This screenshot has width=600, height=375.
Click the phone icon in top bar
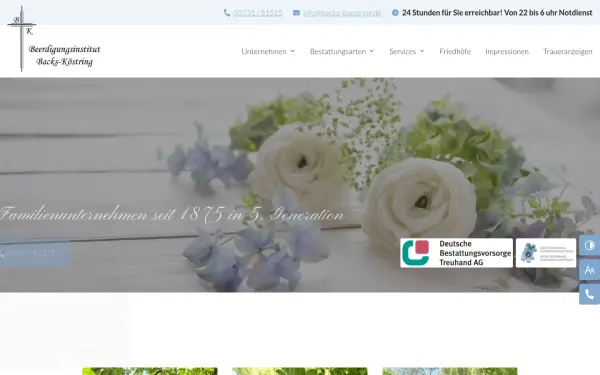227,13
